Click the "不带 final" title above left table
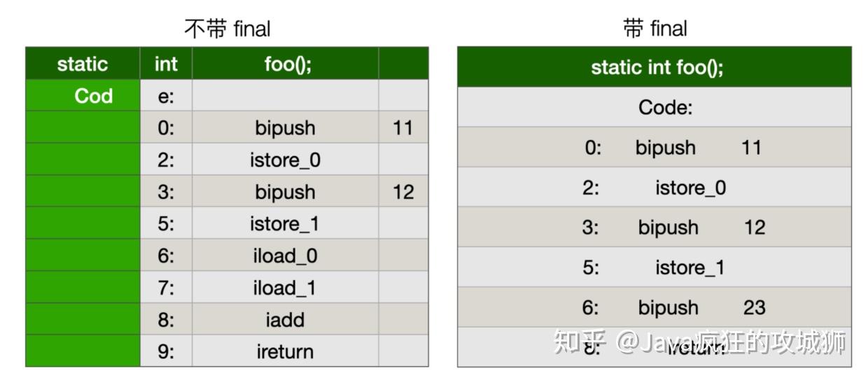Screen dimensions: 868x378 [227, 29]
